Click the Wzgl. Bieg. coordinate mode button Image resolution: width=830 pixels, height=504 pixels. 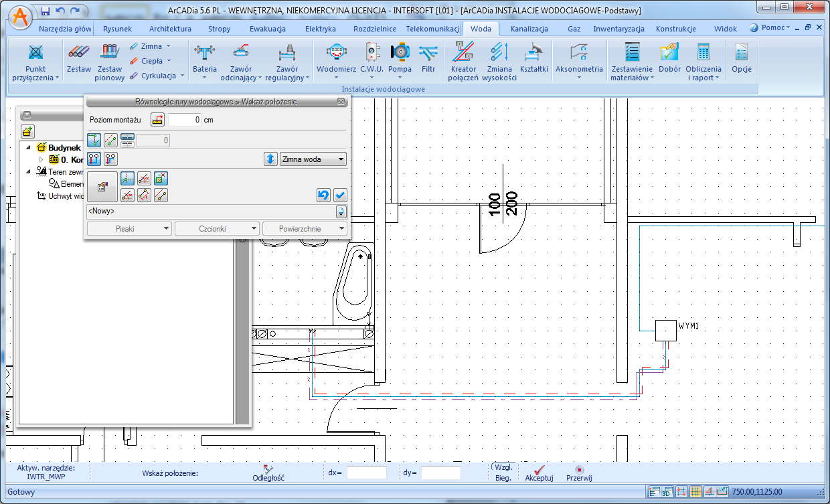(x=503, y=473)
